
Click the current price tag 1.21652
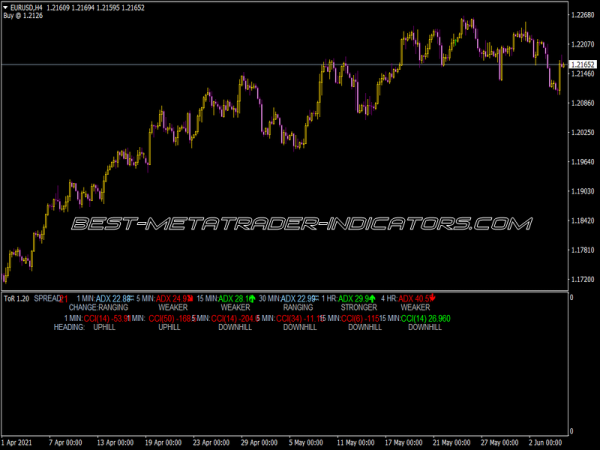[583, 64]
